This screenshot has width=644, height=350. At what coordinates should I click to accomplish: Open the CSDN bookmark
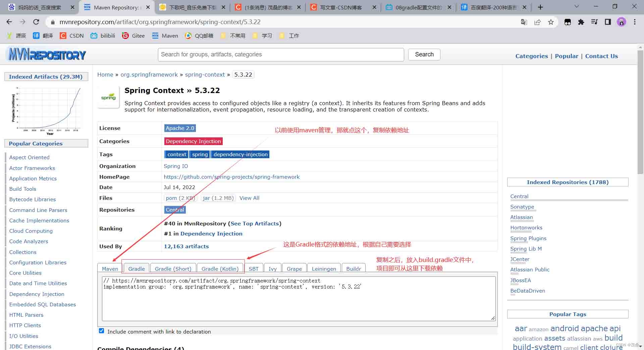coord(72,36)
